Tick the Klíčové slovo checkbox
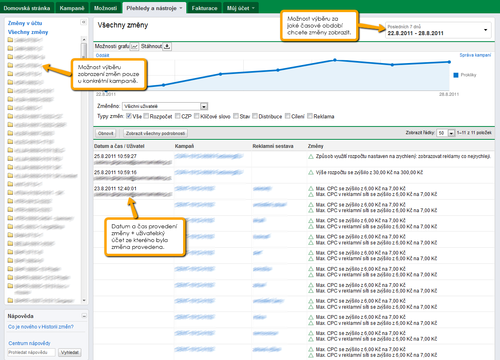This screenshot has width=500, height=360. 197,116
